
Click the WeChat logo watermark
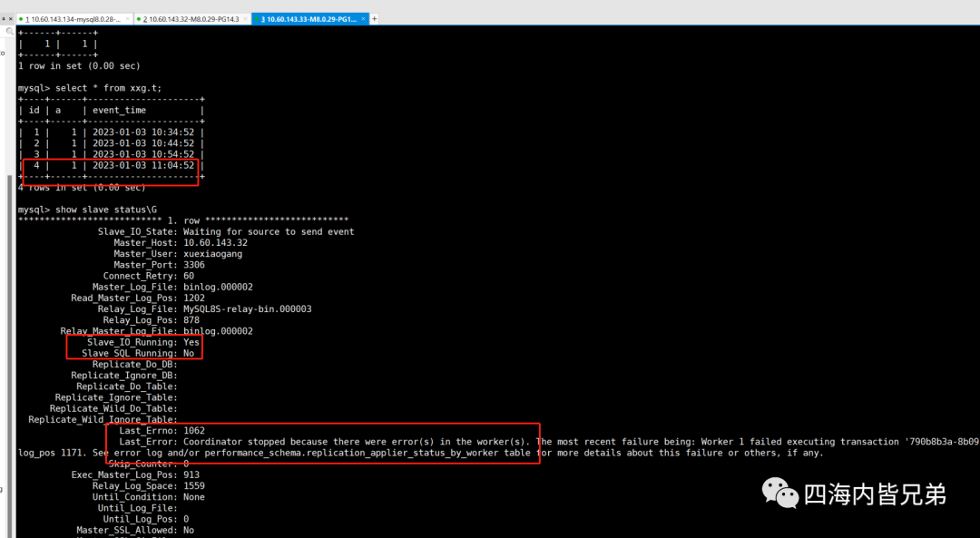780,493
